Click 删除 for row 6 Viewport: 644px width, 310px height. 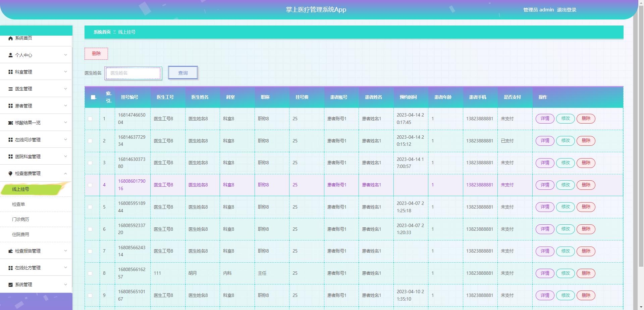(586, 229)
